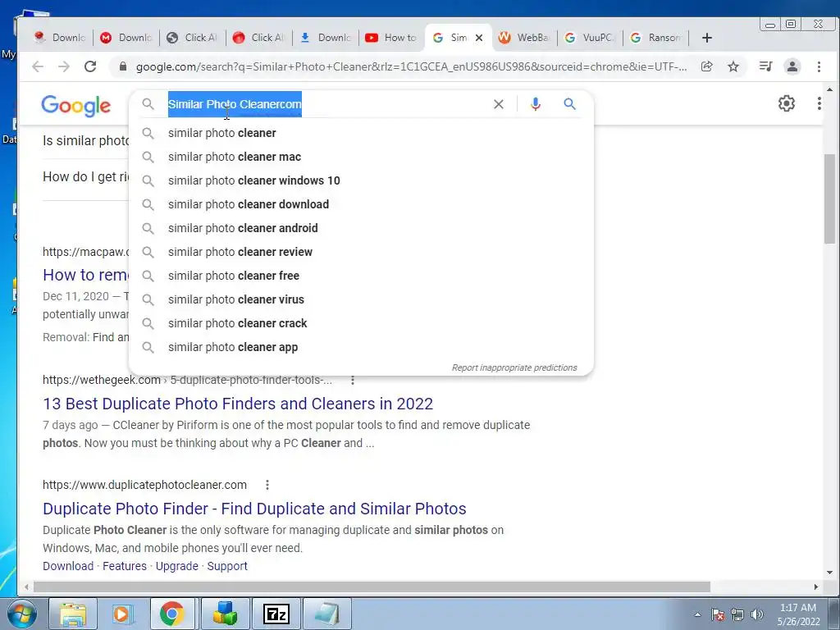
Task: Open 7-Zip from taskbar
Action: pyautogui.click(x=276, y=614)
